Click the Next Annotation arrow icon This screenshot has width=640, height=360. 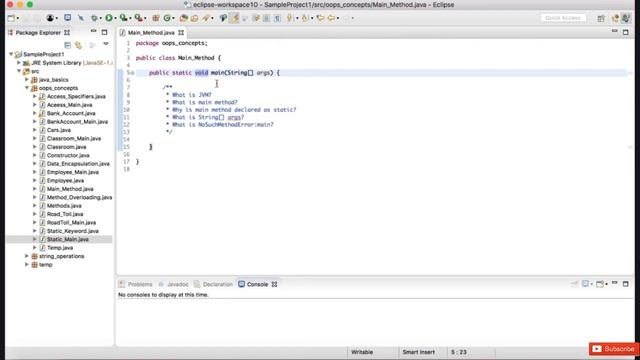pos(289,18)
